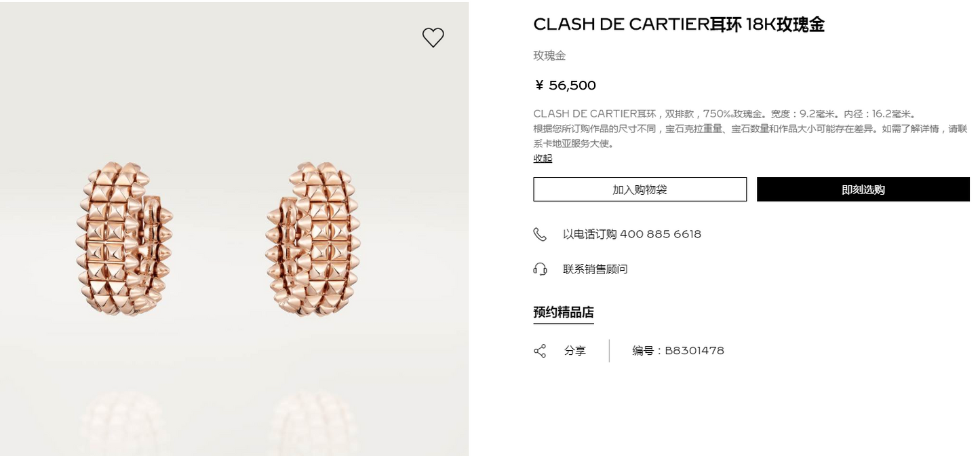This screenshot has width=980, height=456.
Task: Click the product description paragraph
Action: pyautogui.click(x=750, y=128)
